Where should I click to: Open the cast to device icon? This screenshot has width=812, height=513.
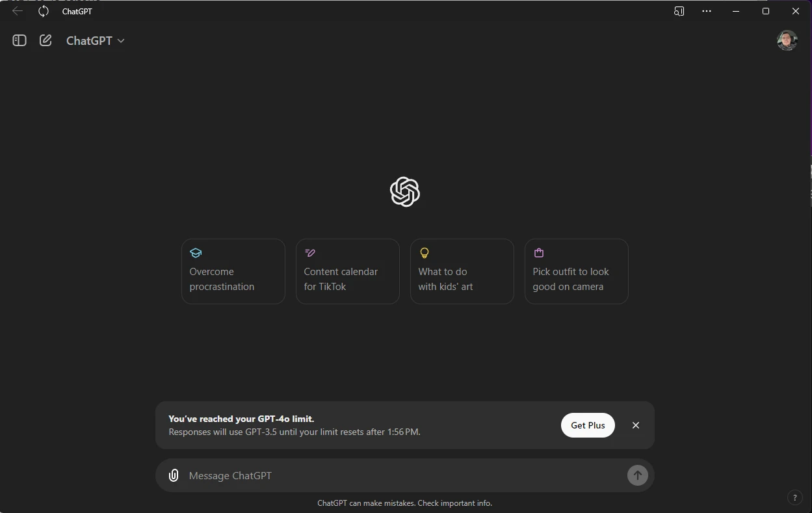(x=679, y=11)
